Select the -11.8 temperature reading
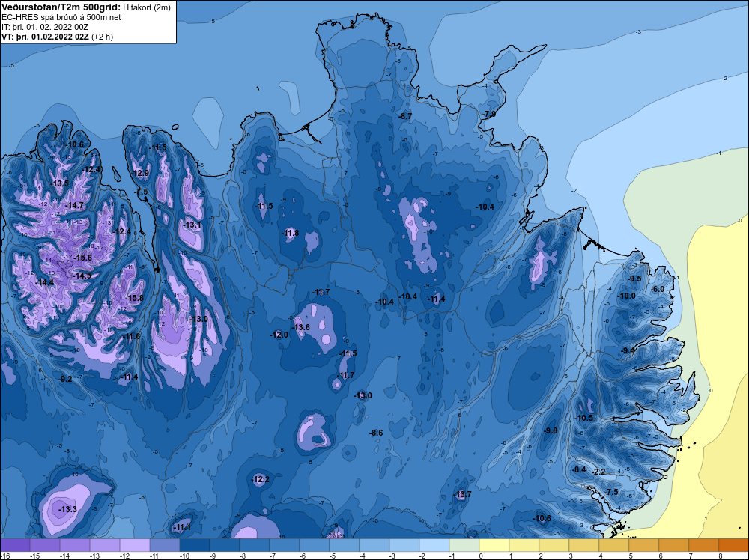749x560 pixels. click(x=291, y=233)
